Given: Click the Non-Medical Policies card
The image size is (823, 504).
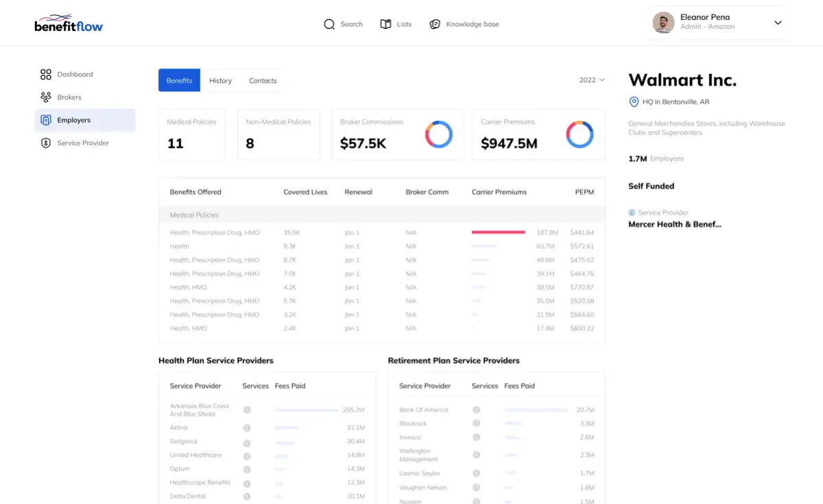Looking at the screenshot, I should pos(278,134).
